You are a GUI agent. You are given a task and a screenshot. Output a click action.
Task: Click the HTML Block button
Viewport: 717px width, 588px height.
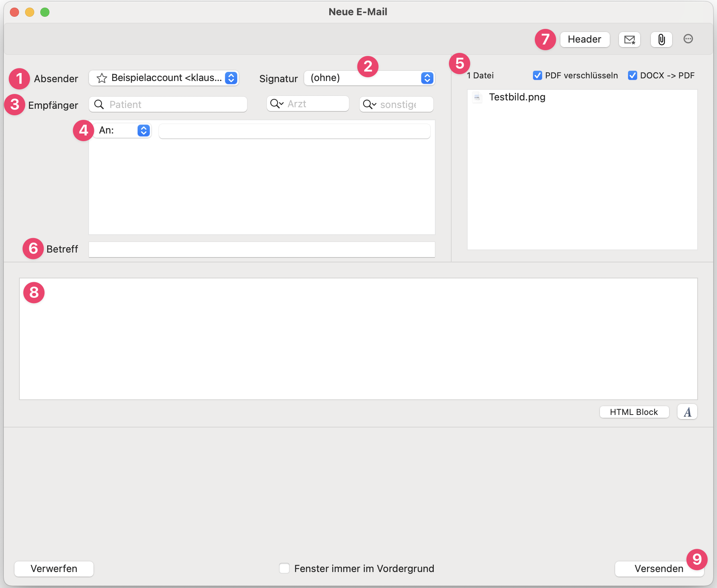[634, 412]
